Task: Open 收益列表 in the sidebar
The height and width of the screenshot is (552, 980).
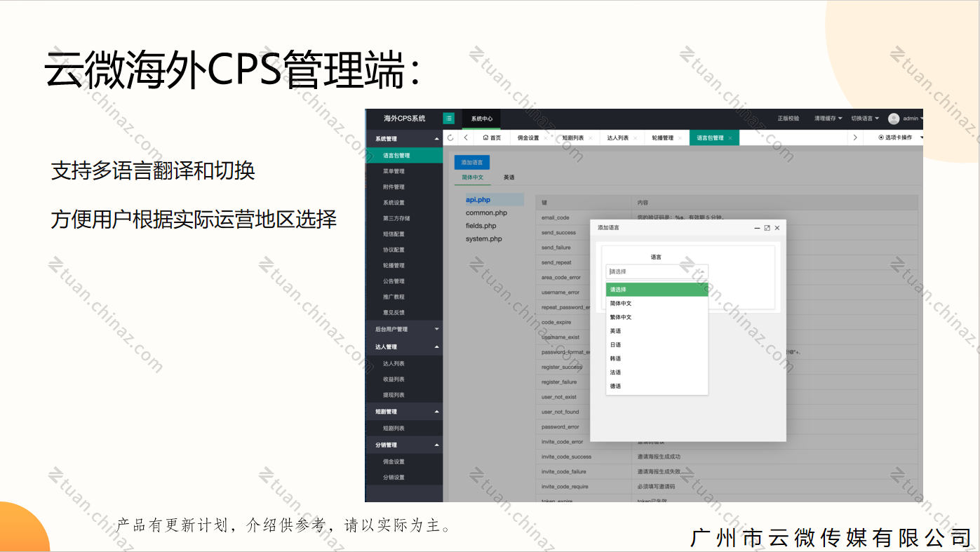Action: [405, 379]
